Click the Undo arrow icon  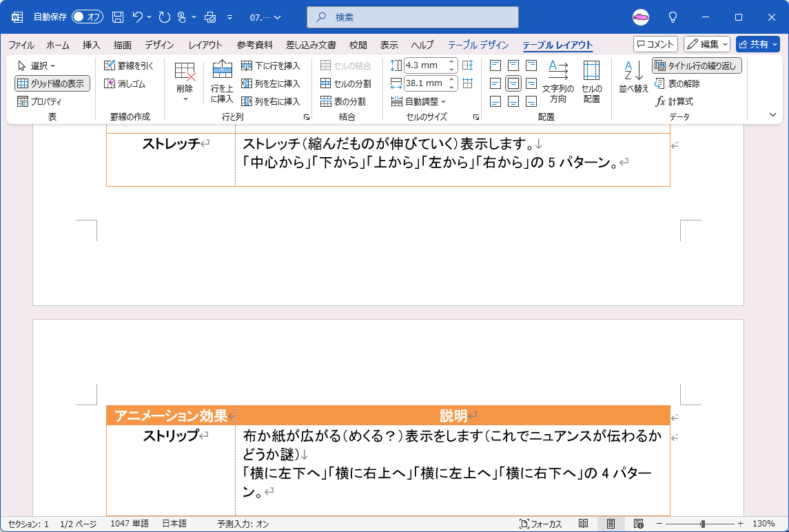tap(138, 17)
